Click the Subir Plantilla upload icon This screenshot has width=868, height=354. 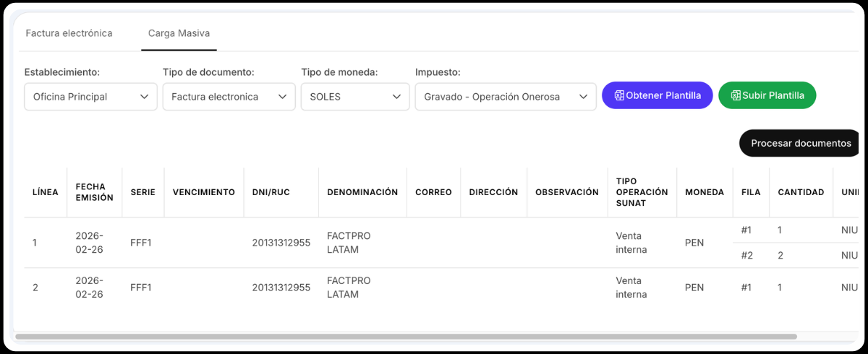tap(736, 95)
